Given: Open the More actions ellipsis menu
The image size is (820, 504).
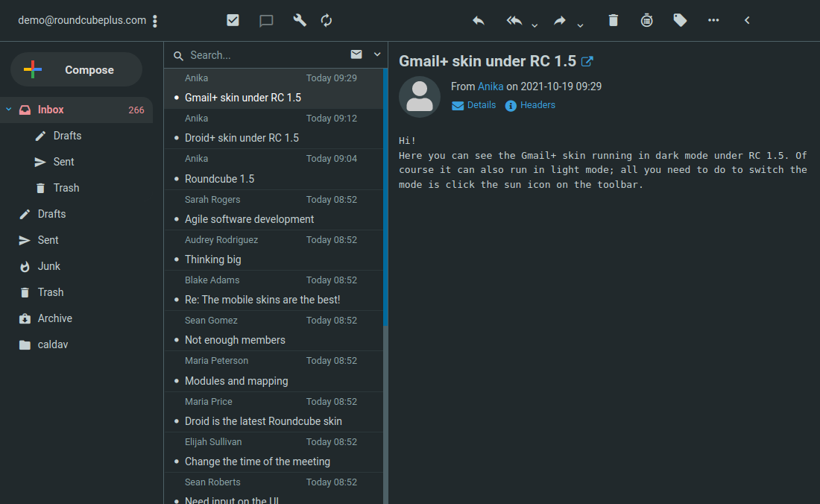Looking at the screenshot, I should [713, 20].
